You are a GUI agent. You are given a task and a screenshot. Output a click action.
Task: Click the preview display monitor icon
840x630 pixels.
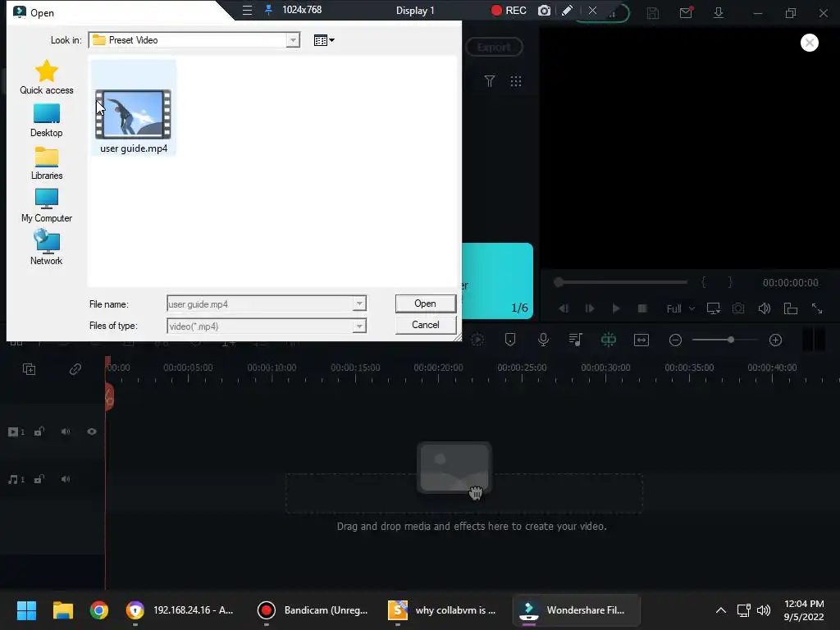(713, 308)
